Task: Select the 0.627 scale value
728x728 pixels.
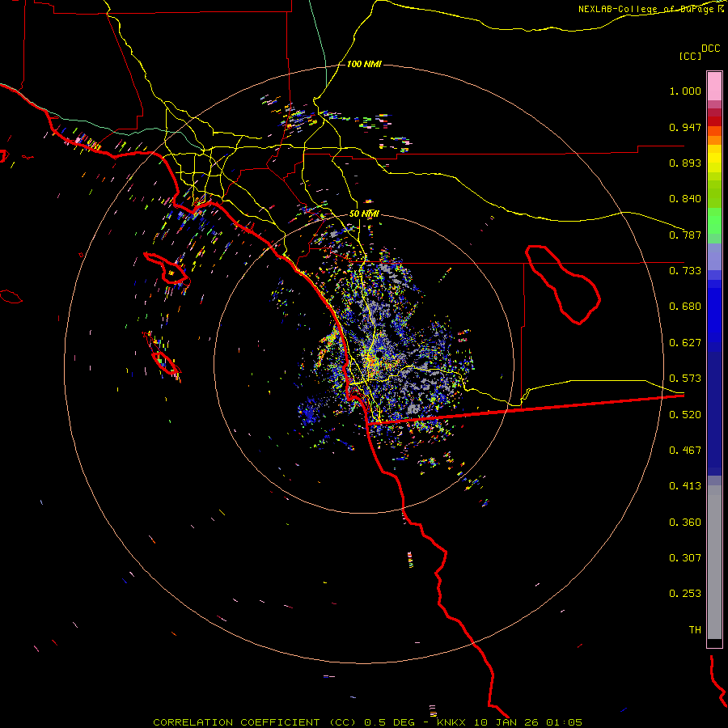Action: 685,343
